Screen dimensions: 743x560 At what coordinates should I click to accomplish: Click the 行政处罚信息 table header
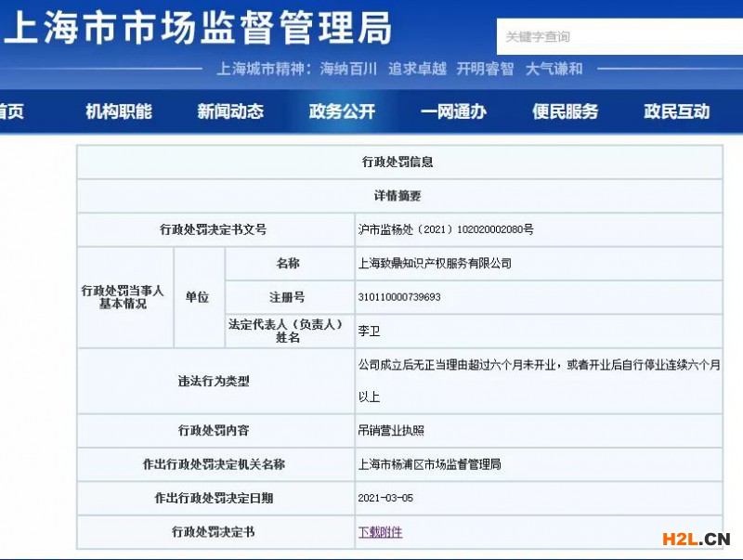(398, 162)
